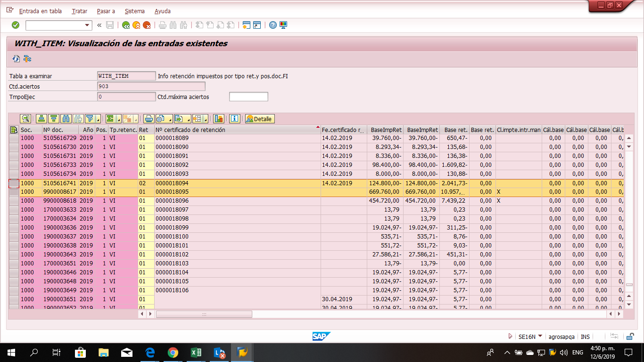Toggle row selector for document 5105616729
The height and width of the screenshot is (362, 644).
[14, 138]
